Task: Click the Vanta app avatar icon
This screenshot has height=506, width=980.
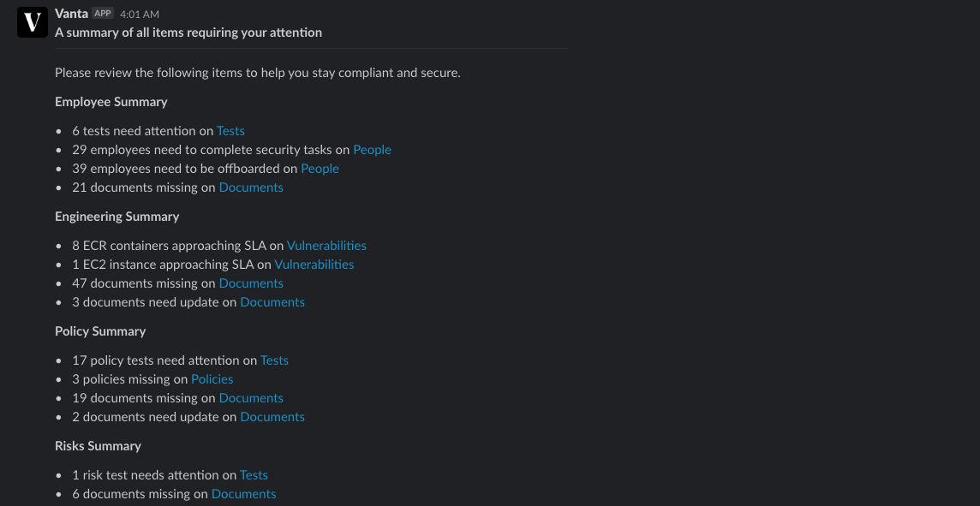Action: pyautogui.click(x=33, y=22)
